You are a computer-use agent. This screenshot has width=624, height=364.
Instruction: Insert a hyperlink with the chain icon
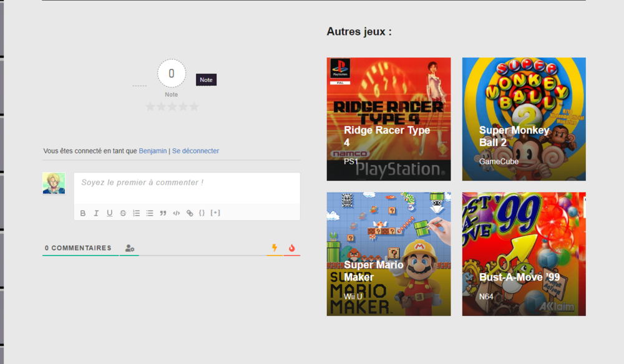(x=190, y=213)
